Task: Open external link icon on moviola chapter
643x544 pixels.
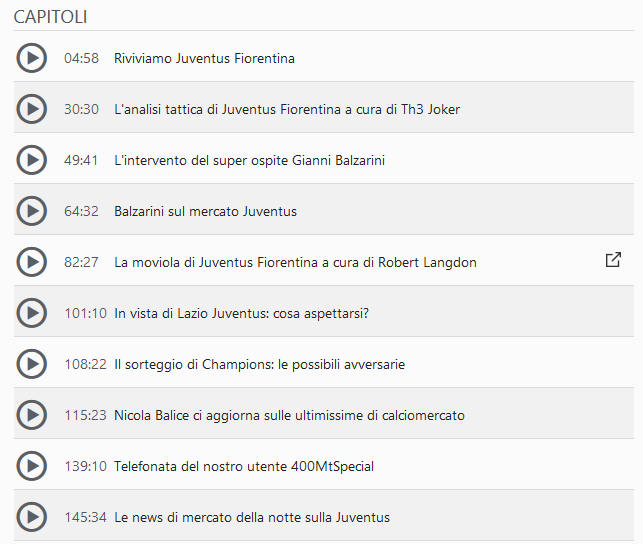Action: pyautogui.click(x=613, y=260)
